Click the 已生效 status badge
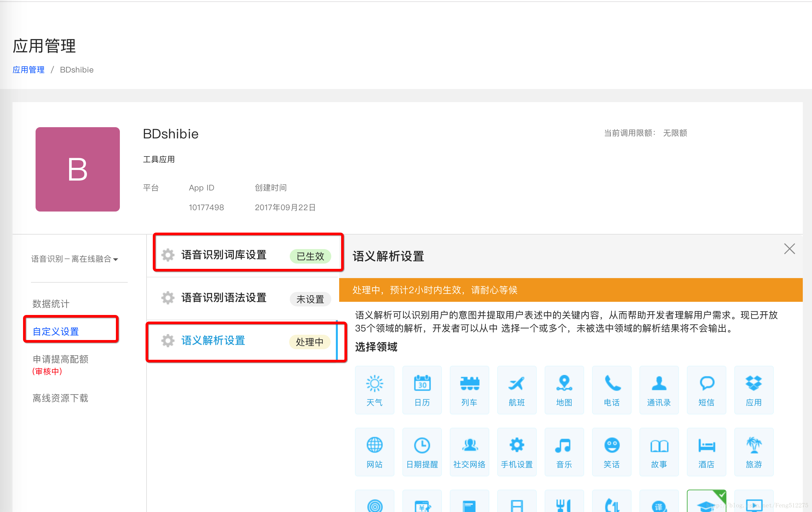The width and height of the screenshot is (812, 512). [310, 256]
